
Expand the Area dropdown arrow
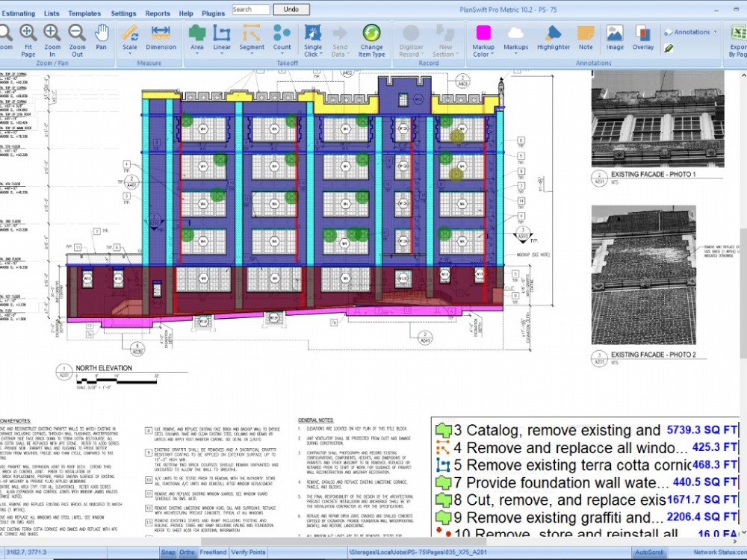tap(196, 53)
